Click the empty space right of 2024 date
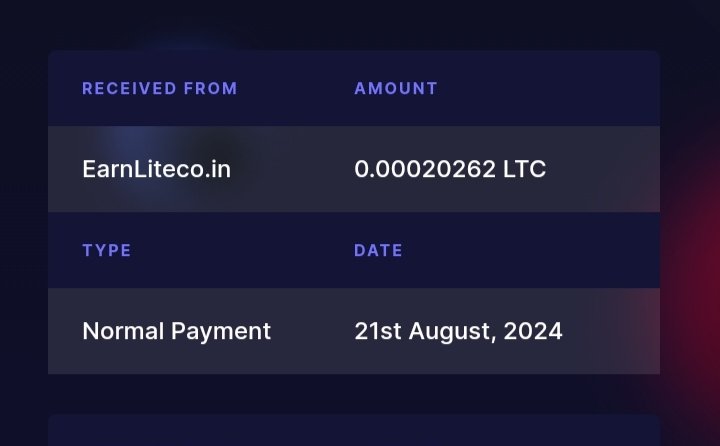 [x=612, y=331]
